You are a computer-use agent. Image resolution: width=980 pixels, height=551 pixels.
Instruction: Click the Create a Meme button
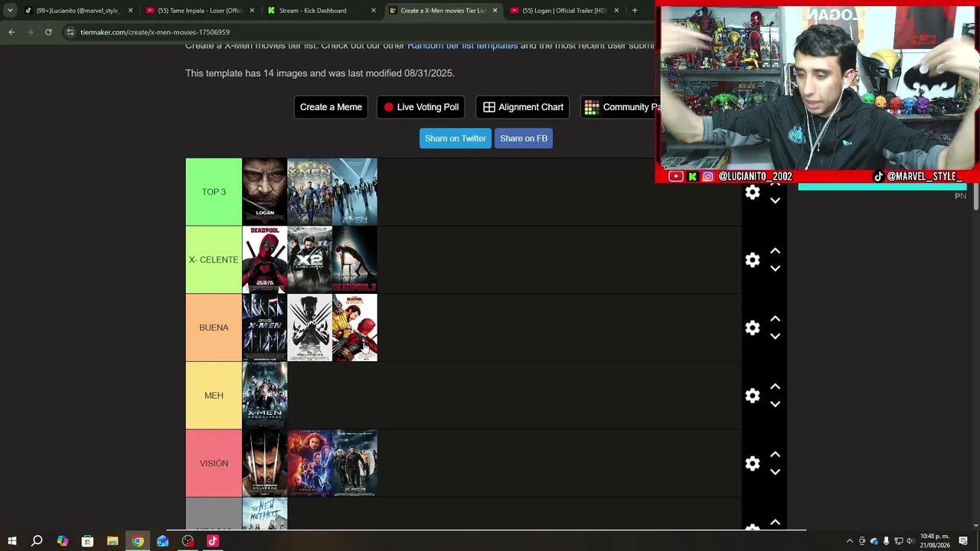tap(331, 107)
